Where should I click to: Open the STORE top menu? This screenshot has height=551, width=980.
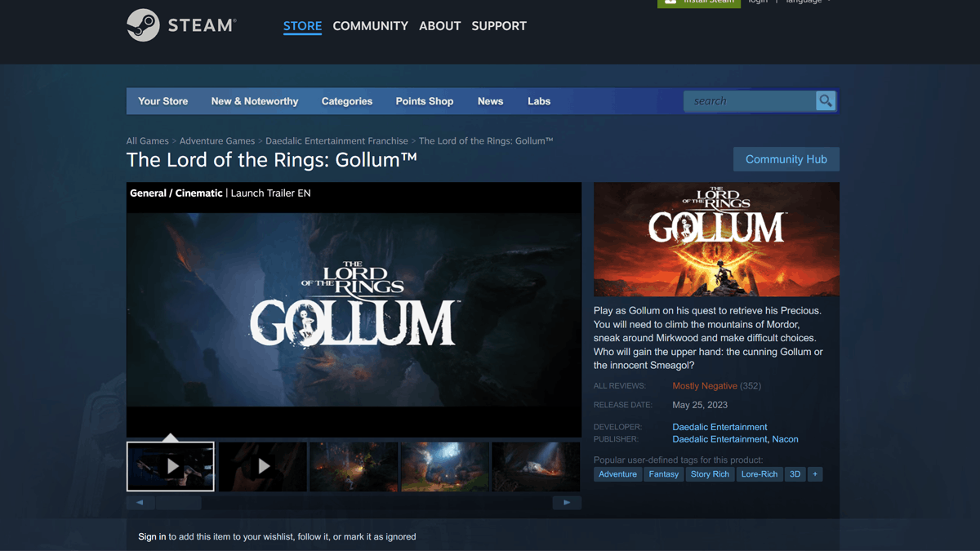tap(302, 26)
